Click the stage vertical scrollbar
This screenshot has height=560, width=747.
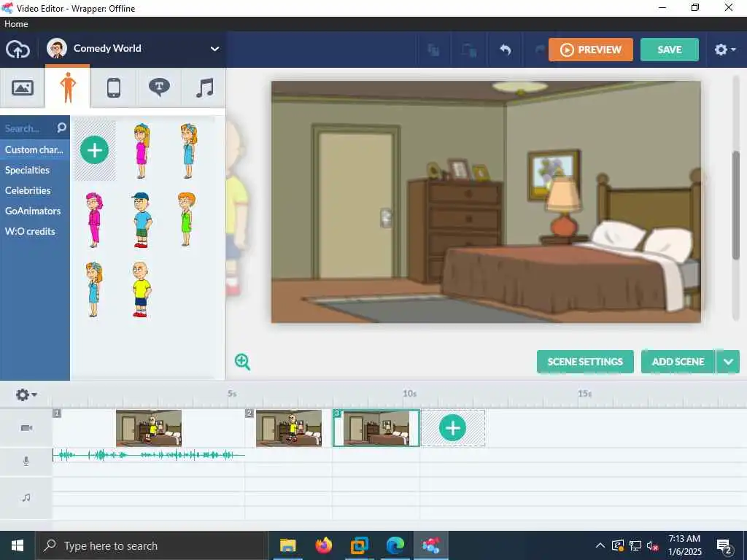[737, 205]
